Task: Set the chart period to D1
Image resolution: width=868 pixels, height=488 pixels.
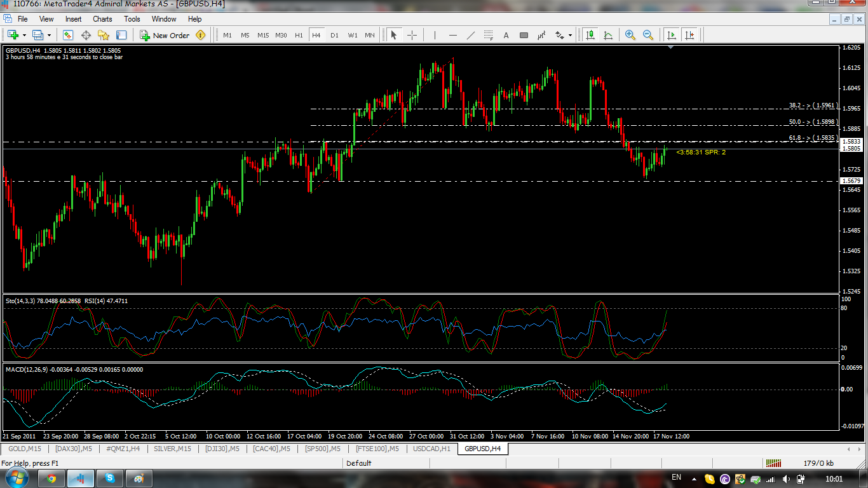Action: point(334,35)
